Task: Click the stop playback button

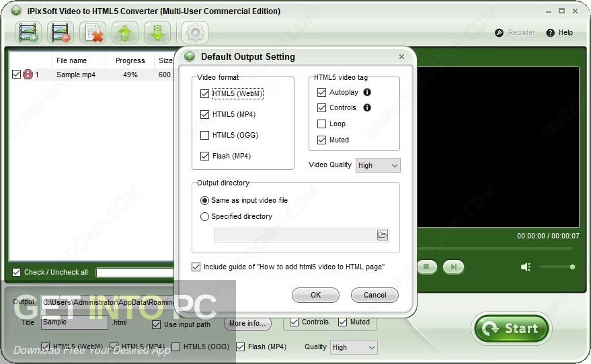Action: pos(426,267)
